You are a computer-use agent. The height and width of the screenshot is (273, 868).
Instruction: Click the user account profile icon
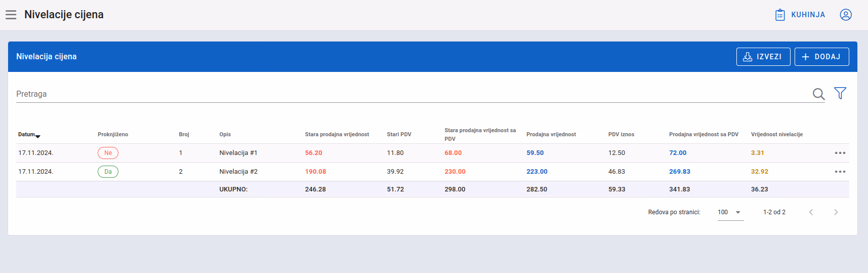click(x=846, y=15)
